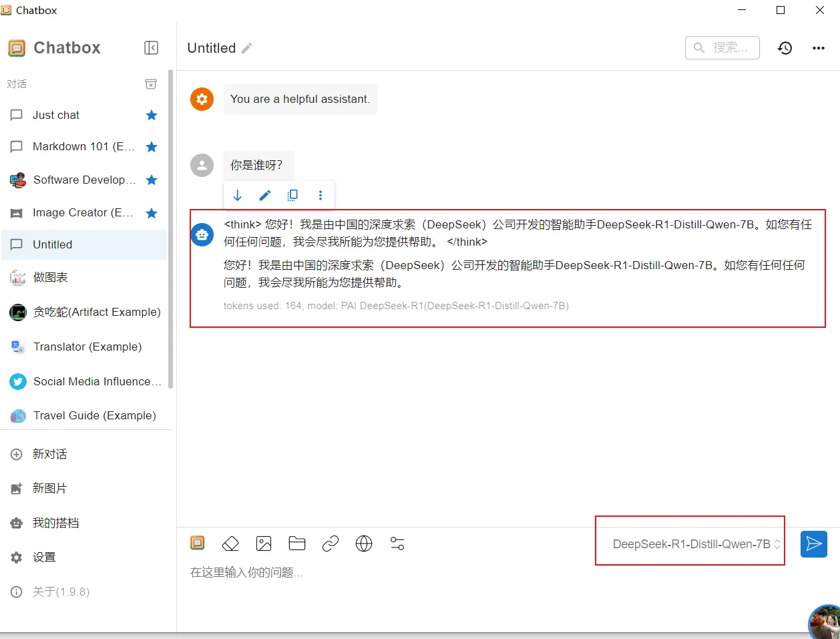Open conversation history clock icon
The image size is (840, 639).
(785, 48)
